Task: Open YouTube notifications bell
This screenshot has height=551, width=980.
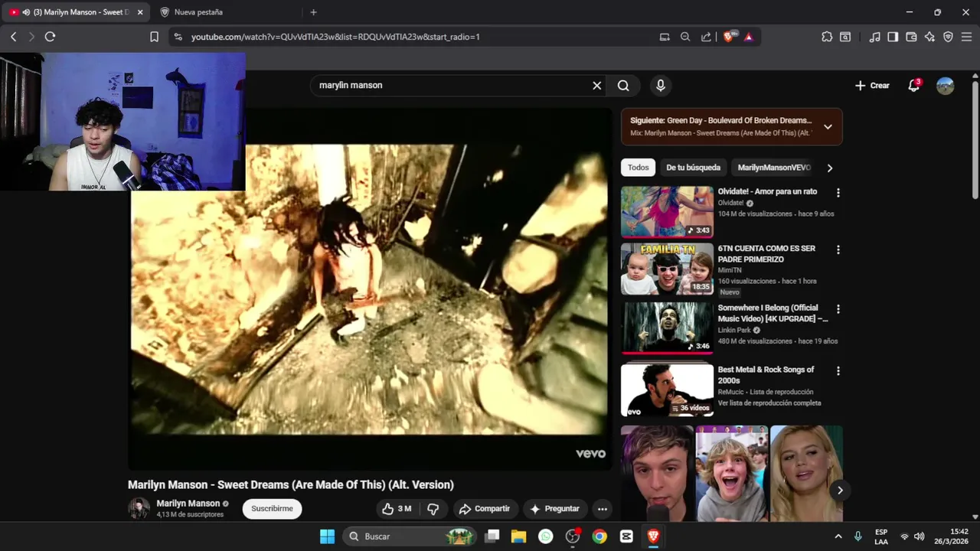Action: [913, 86]
